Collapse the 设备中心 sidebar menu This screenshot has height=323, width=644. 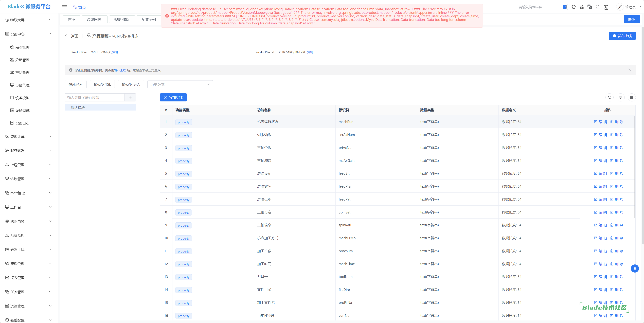[x=29, y=34]
